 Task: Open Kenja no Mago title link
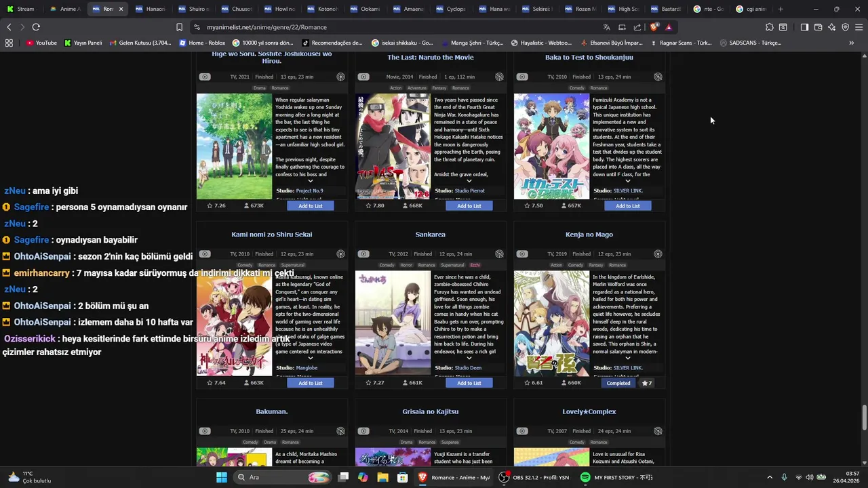click(x=589, y=235)
